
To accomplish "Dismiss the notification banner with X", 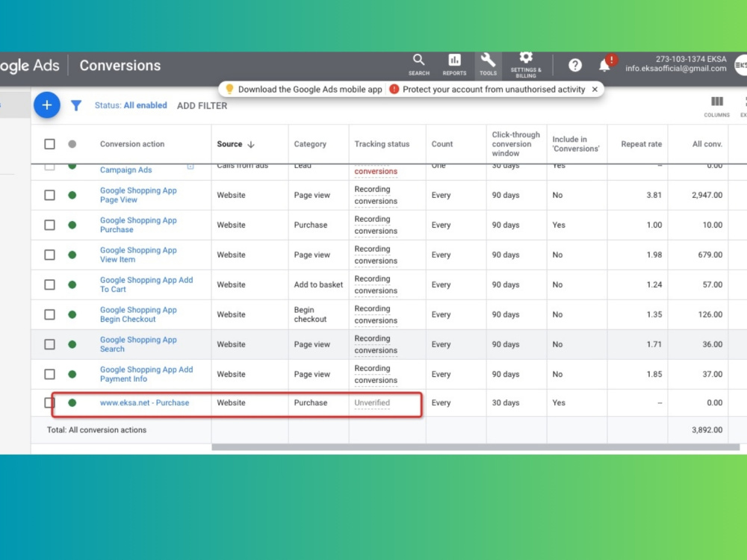I will pos(595,89).
